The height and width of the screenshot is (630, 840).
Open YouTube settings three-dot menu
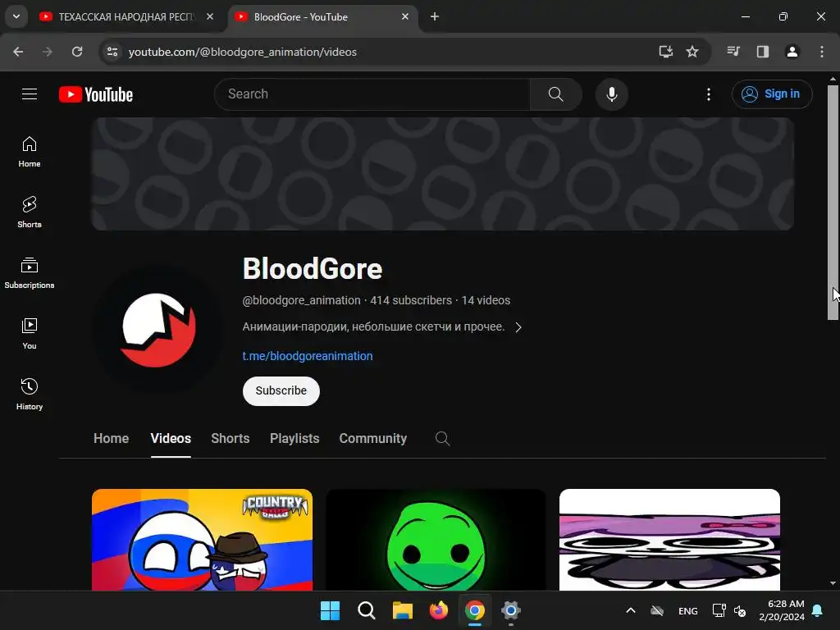tap(708, 94)
